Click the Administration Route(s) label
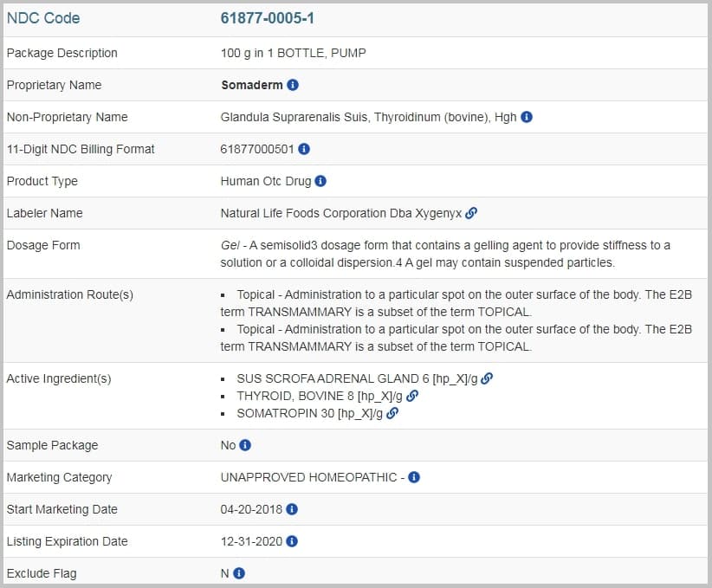The width and height of the screenshot is (712, 588). [70, 294]
